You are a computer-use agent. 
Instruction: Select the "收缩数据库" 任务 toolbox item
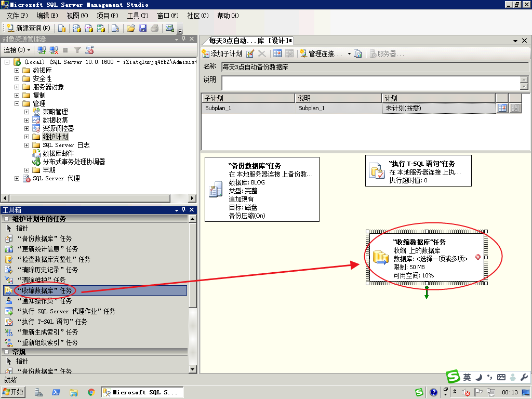click(x=95, y=290)
